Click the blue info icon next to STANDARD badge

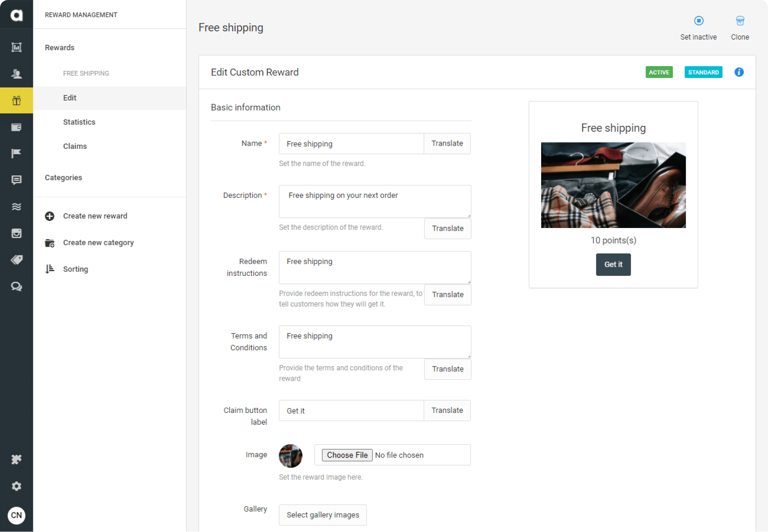(x=739, y=72)
